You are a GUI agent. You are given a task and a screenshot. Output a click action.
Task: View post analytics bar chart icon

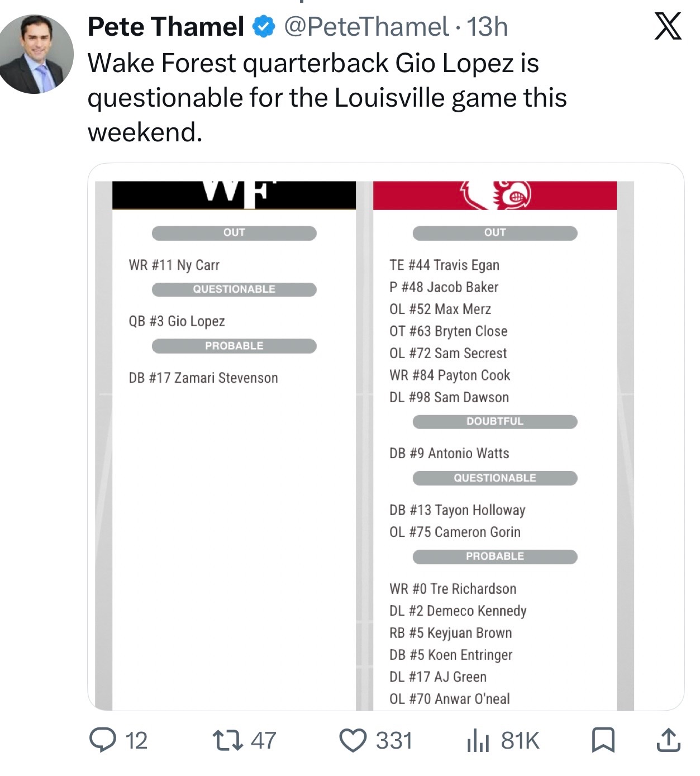coord(478,741)
